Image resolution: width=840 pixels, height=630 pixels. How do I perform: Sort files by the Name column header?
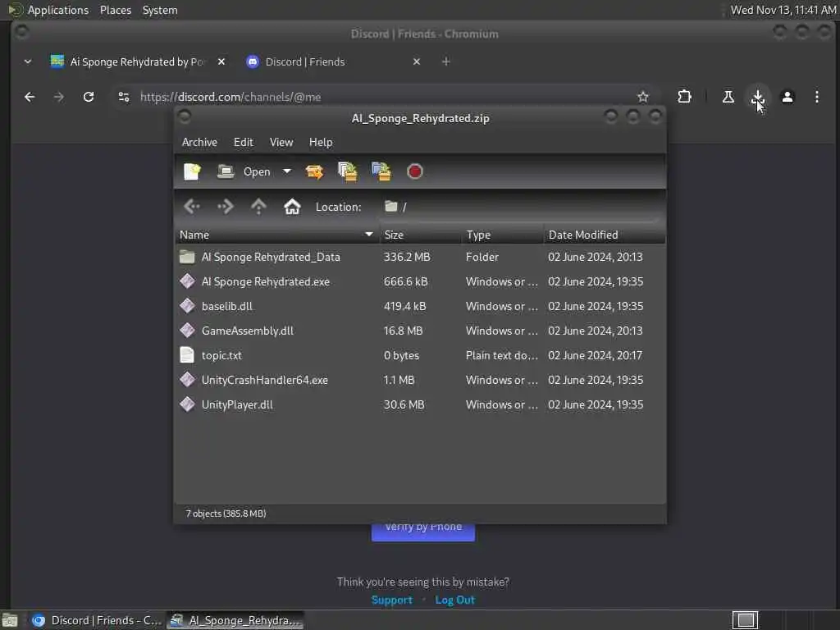(276, 235)
